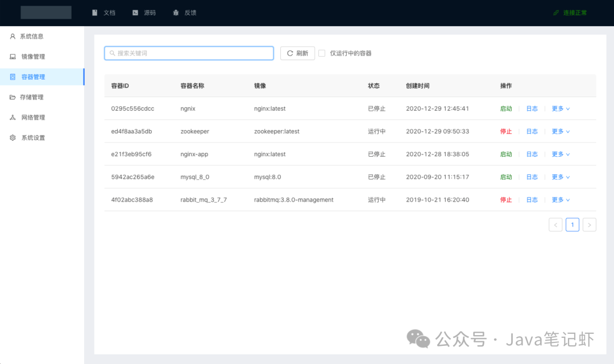Enable 仅运行中的容器 checkbox
The image size is (614, 364).
(322, 53)
